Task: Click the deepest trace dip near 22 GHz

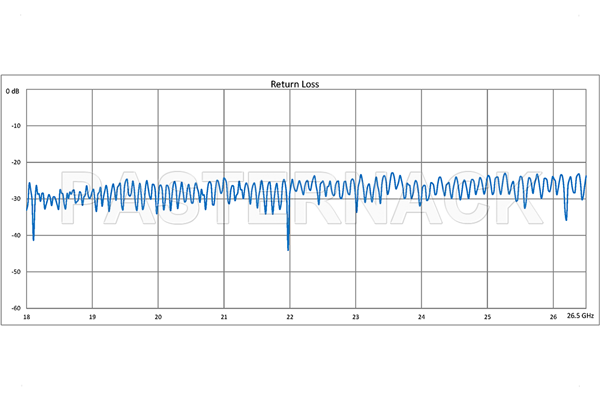Action: point(288,248)
